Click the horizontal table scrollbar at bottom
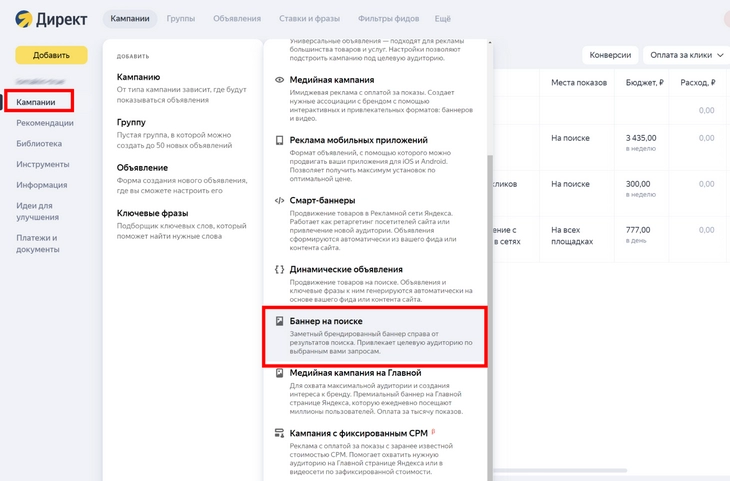Viewport: 730px width, 481px height. pos(559,470)
